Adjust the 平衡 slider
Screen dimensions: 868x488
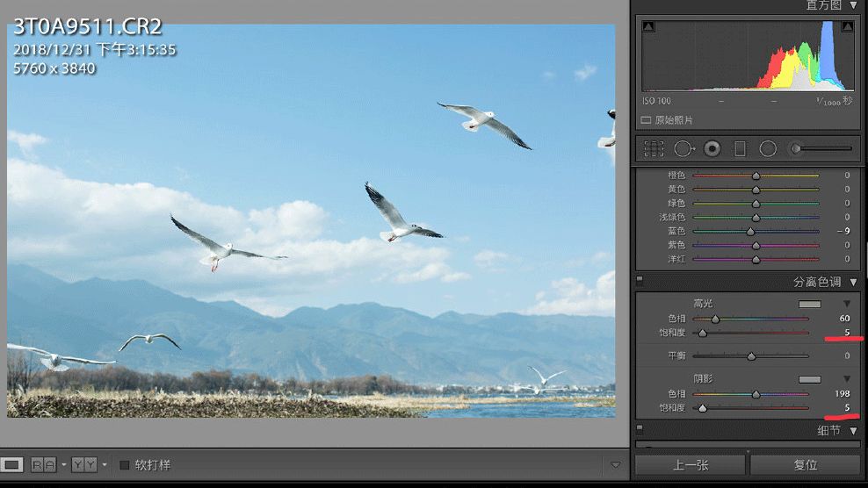751,355
